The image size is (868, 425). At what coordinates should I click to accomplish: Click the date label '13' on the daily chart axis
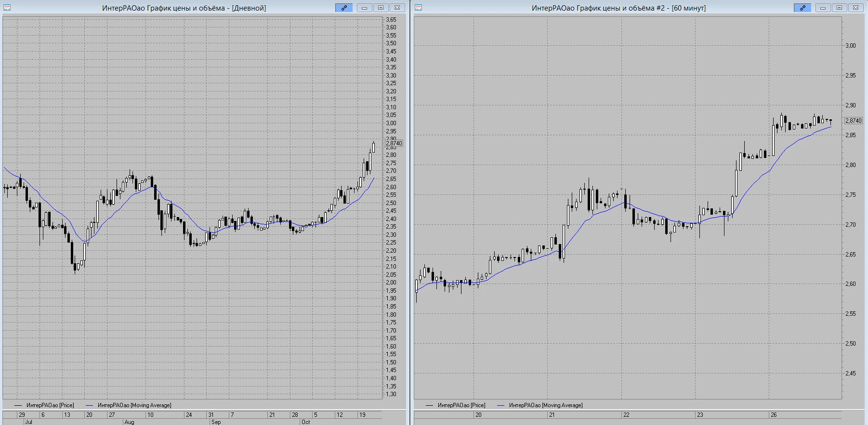click(67, 414)
